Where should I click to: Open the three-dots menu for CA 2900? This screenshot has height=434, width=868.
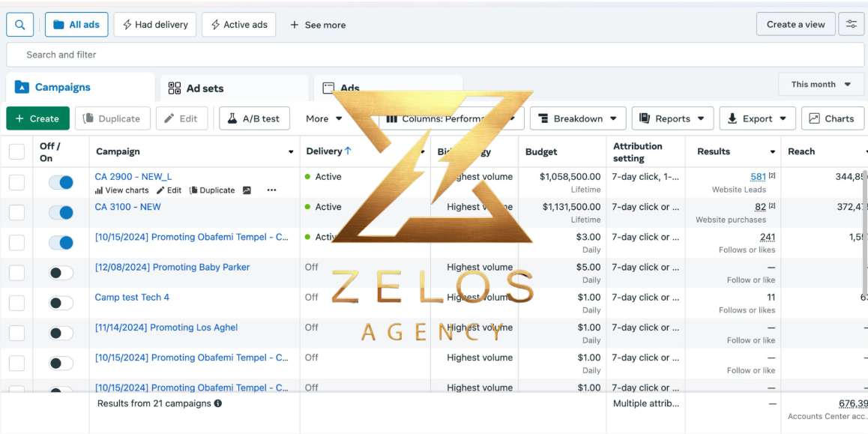pyautogui.click(x=271, y=190)
